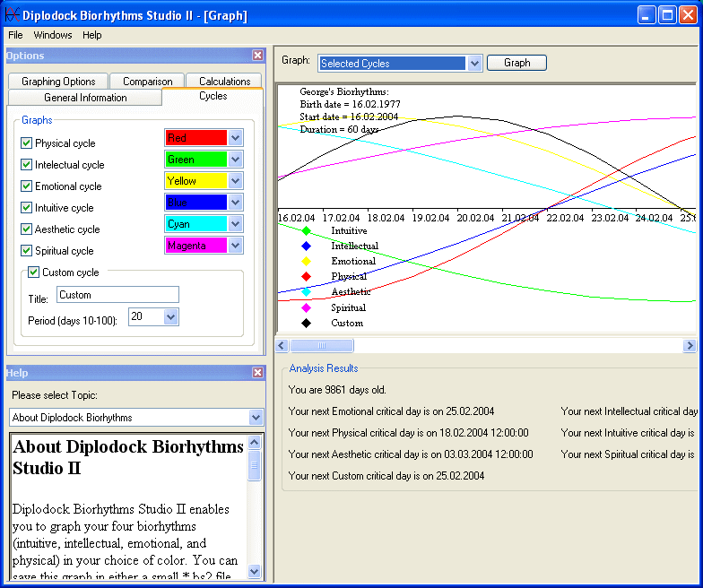Screen dimensions: 703x588
Task: Click the Diplodock app icon in title bar
Action: (13, 15)
